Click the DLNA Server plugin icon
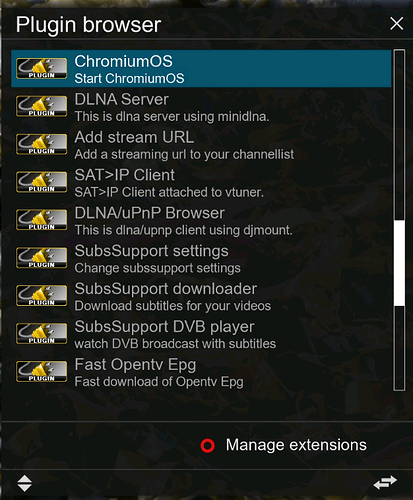413x500 pixels. click(x=41, y=106)
